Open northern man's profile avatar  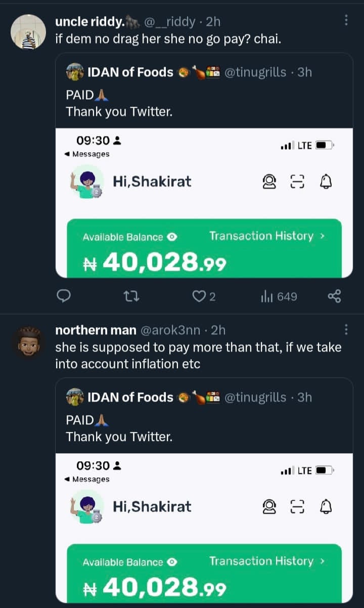pos(28,342)
